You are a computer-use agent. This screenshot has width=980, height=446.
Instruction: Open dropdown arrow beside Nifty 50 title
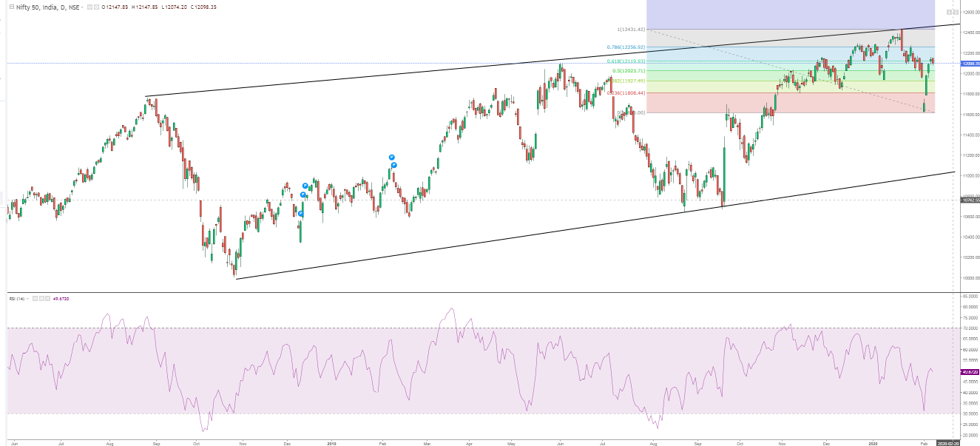pos(82,7)
